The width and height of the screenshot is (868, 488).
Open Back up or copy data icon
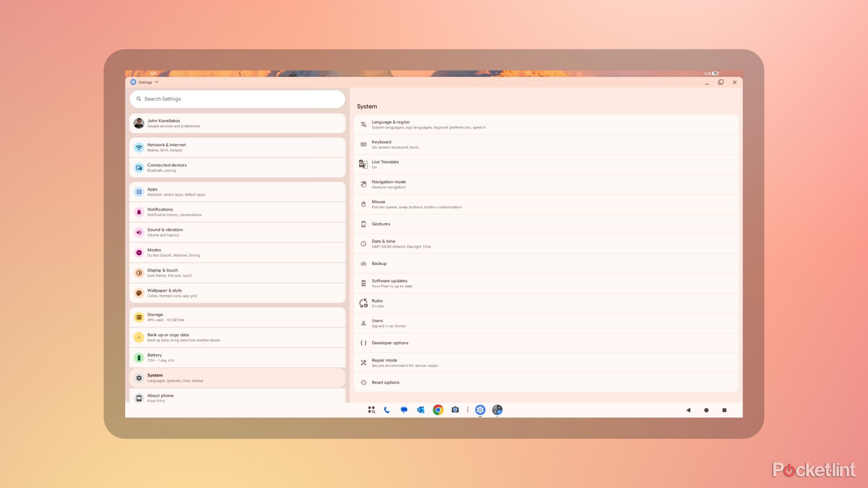click(139, 338)
